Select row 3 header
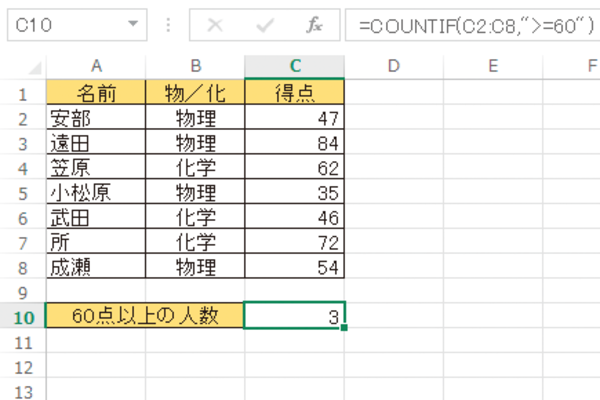Image resolution: width=600 pixels, height=400 pixels. [x=23, y=142]
